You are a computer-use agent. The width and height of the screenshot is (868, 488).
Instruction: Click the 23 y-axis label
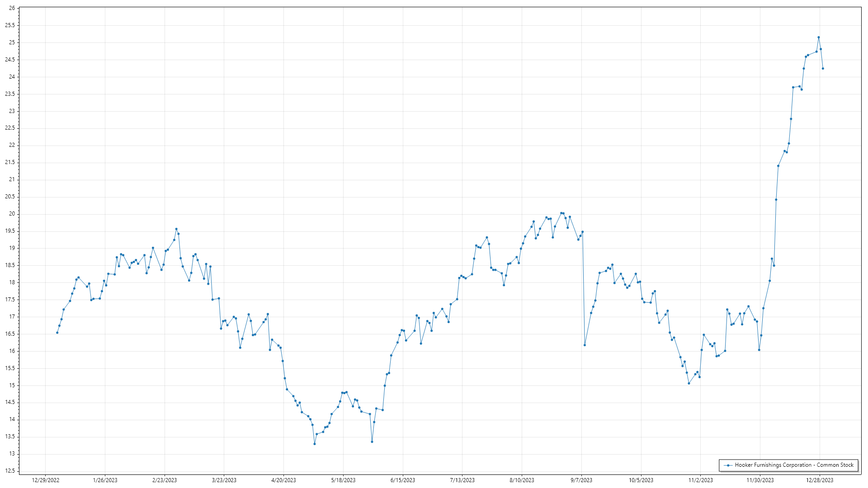click(x=12, y=111)
